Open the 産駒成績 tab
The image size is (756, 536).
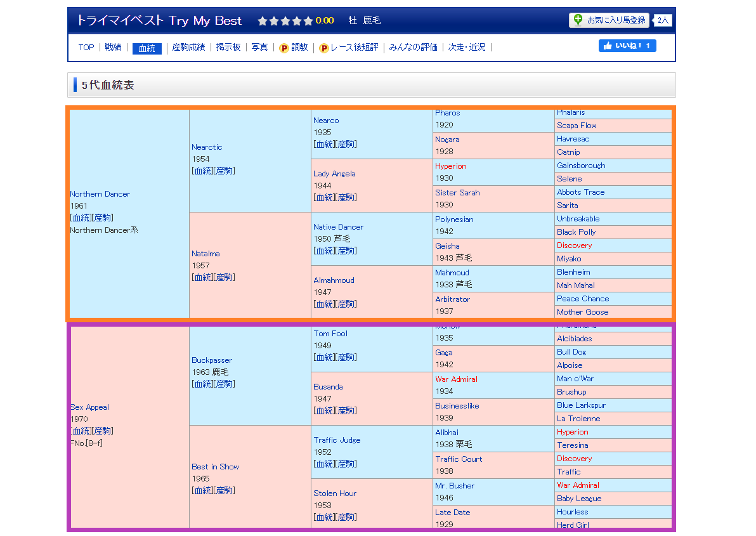(x=188, y=47)
